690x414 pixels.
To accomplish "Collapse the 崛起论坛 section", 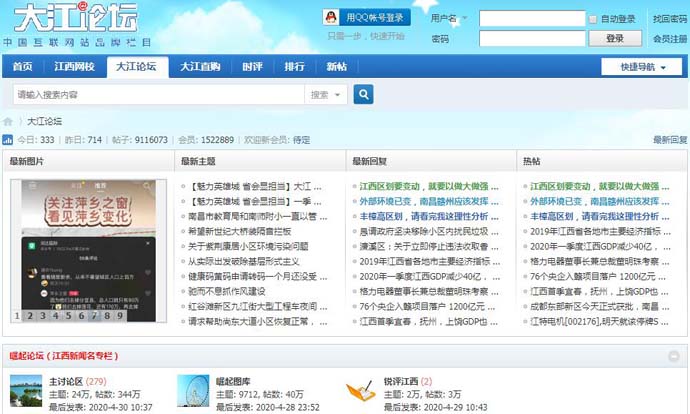I will point(674,357).
